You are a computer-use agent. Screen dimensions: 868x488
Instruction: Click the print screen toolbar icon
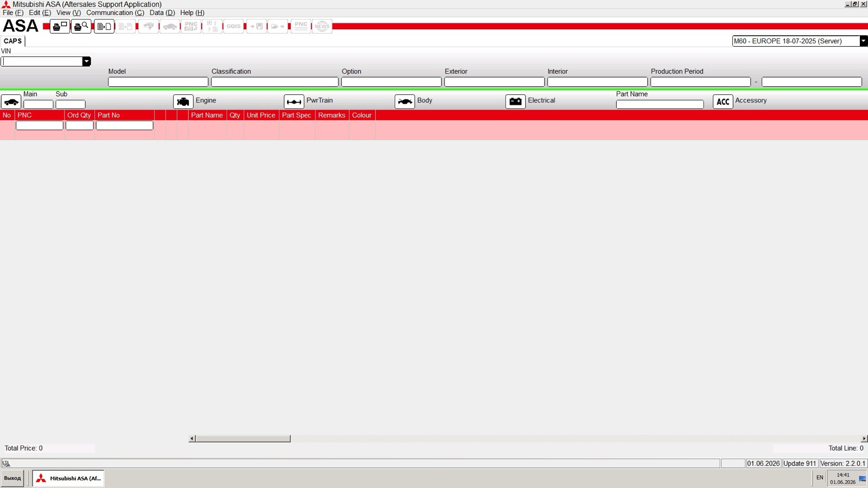tap(60, 26)
